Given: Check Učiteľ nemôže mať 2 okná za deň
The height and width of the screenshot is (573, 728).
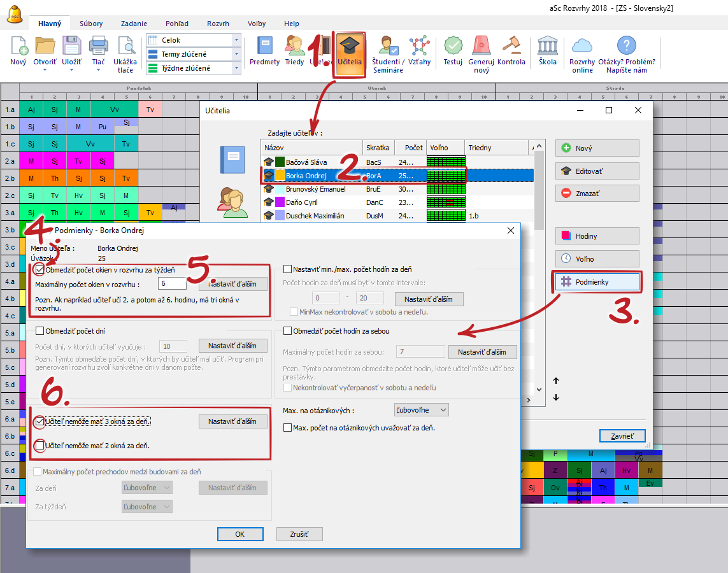Looking at the screenshot, I should point(40,446).
